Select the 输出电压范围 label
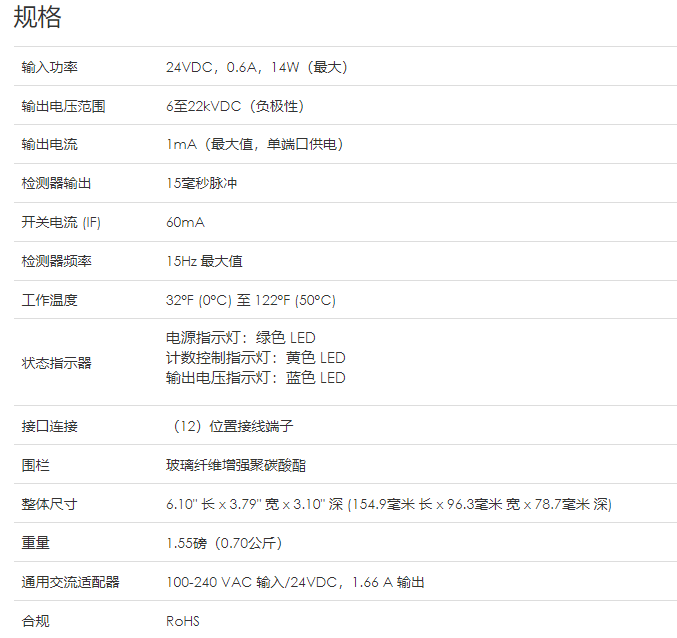This screenshot has width=677, height=638. tap(63, 106)
